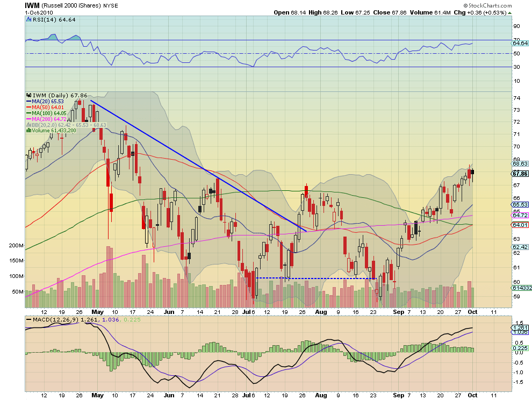Click the 'IWM (Daily) 67.86' legend label
Image resolution: width=532 pixels, height=400 pixels.
pyautogui.click(x=60, y=95)
